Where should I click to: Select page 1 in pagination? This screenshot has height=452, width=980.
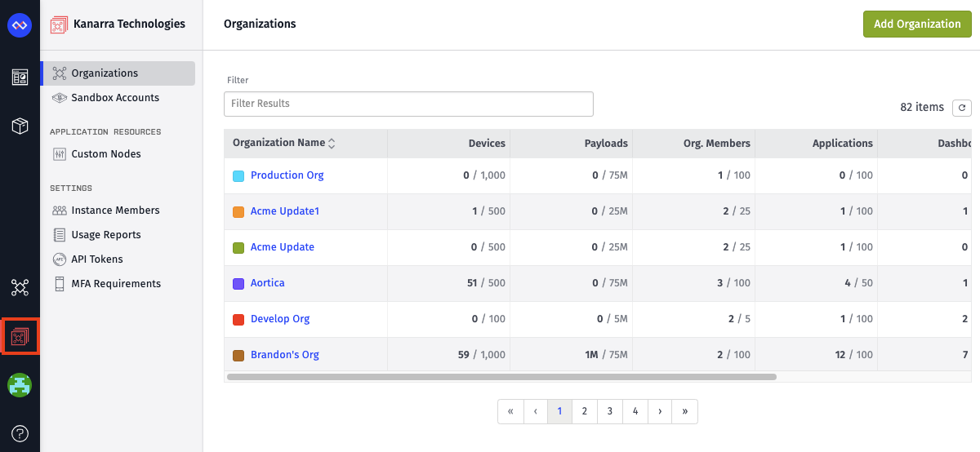tap(559, 412)
